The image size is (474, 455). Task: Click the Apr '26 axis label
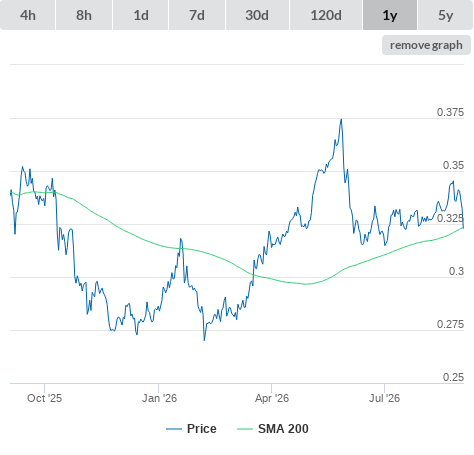click(x=272, y=398)
